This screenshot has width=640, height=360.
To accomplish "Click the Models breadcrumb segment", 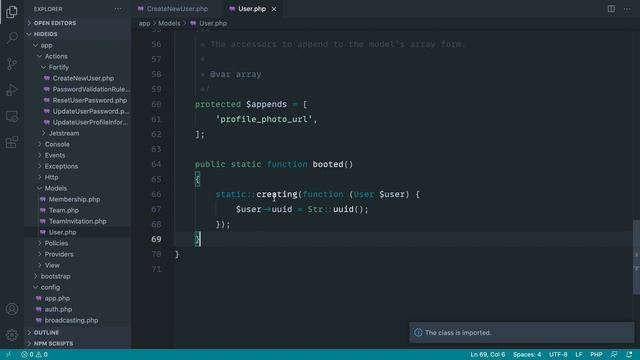I will [169, 23].
